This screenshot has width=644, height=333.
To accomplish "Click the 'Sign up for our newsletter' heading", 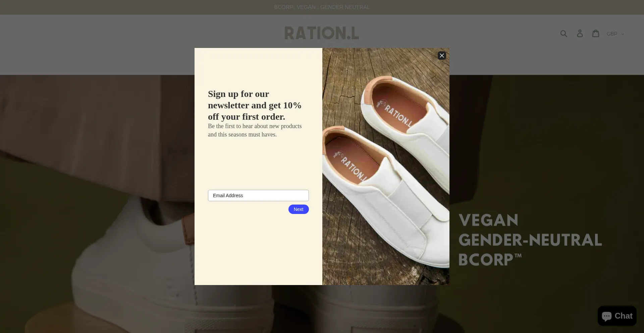I will coord(255,105).
